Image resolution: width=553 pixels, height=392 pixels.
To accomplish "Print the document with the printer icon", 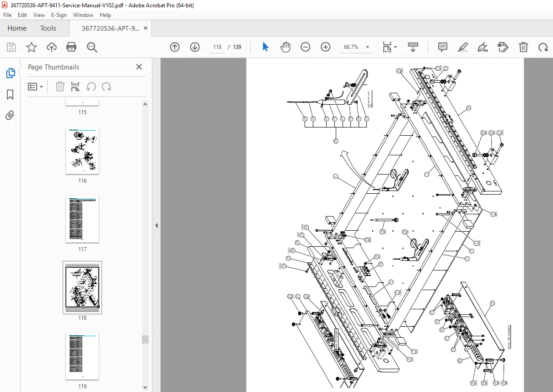I will pos(71,47).
